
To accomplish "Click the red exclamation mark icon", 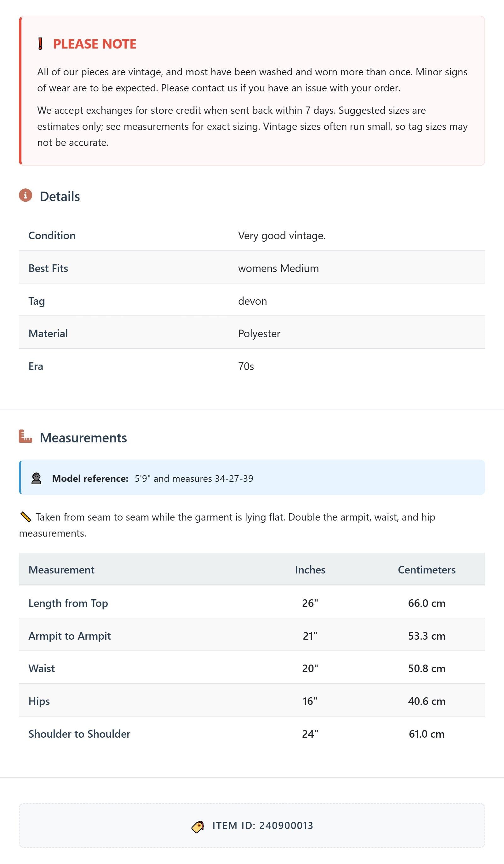I will tap(40, 44).
